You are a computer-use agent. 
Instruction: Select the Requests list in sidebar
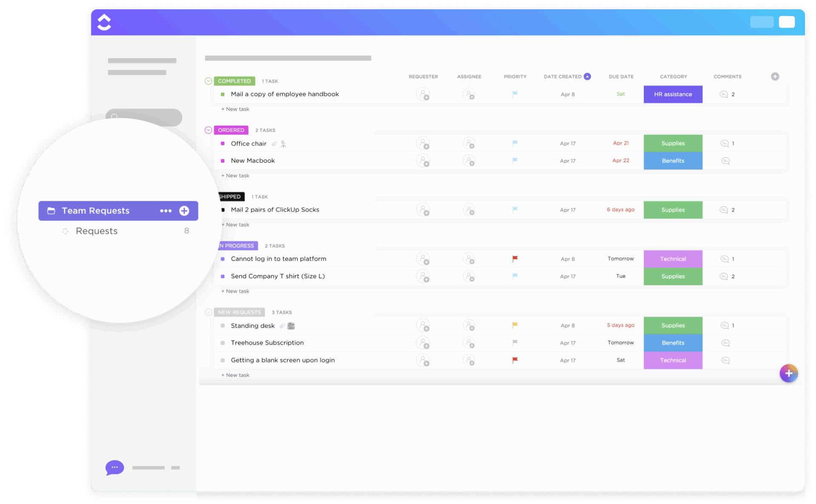click(96, 231)
